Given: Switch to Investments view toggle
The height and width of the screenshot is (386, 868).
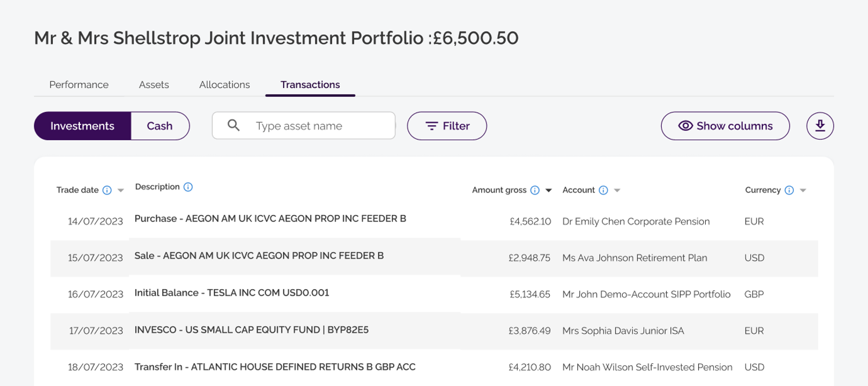Looking at the screenshot, I should [x=82, y=126].
